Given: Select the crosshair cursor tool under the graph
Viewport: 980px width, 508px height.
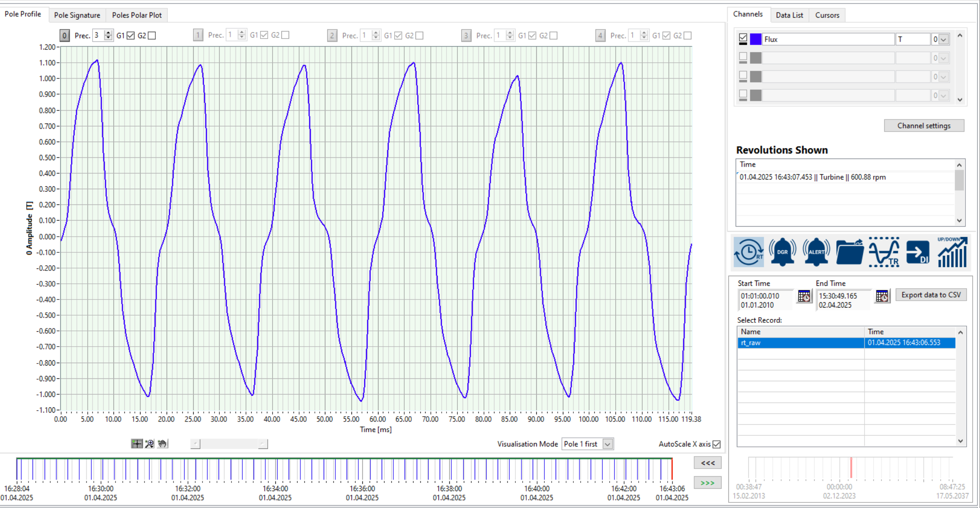Looking at the screenshot, I should [x=136, y=444].
